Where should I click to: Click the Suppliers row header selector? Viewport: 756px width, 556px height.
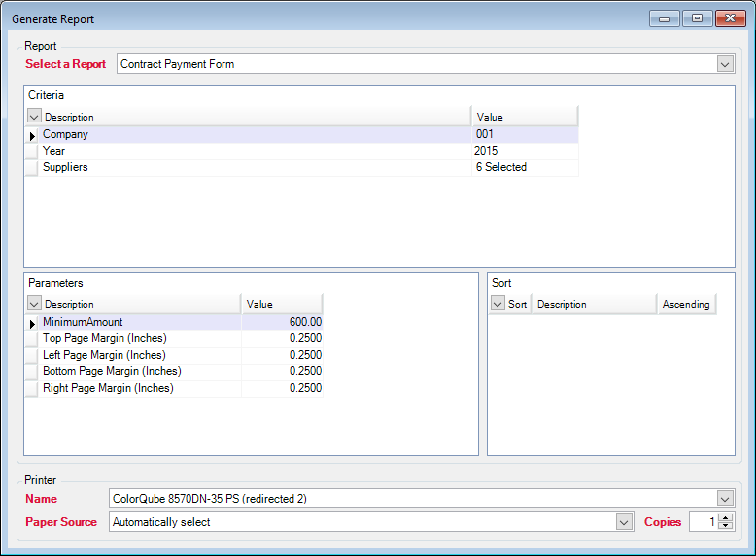click(32, 168)
